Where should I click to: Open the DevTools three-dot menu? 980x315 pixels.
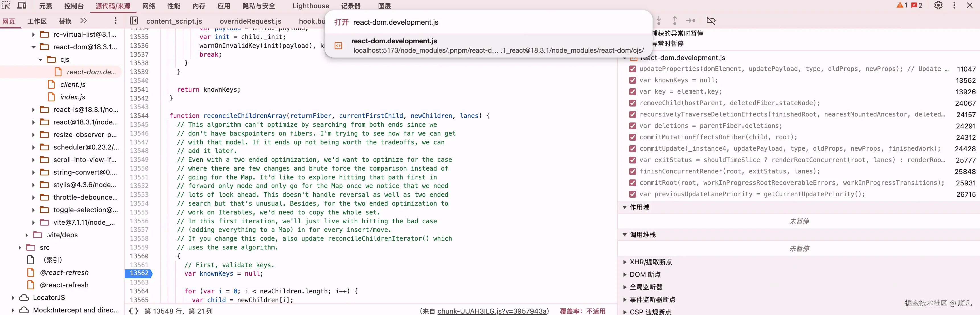click(954, 5)
